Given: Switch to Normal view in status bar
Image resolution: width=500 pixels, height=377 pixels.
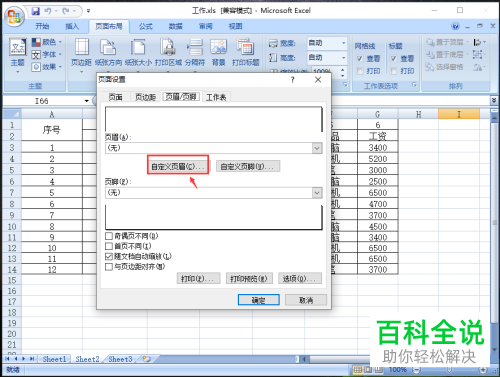Looking at the screenshot, I should pyautogui.click(x=358, y=370).
